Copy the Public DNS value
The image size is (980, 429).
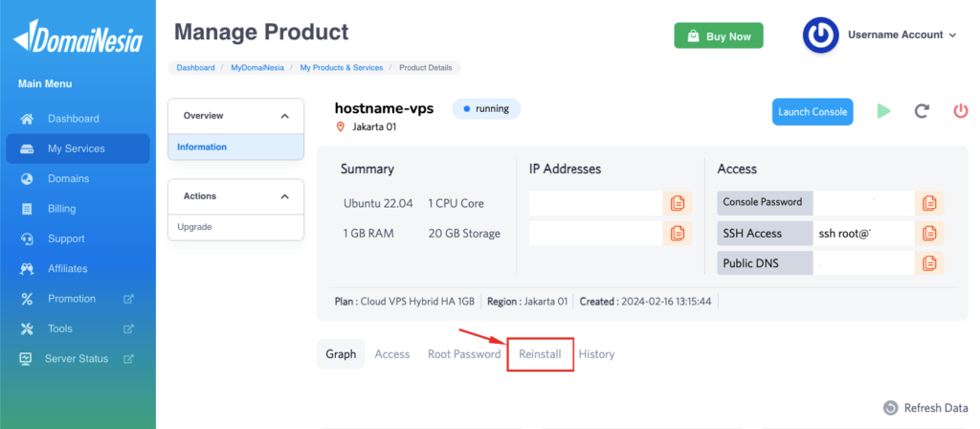pos(929,263)
